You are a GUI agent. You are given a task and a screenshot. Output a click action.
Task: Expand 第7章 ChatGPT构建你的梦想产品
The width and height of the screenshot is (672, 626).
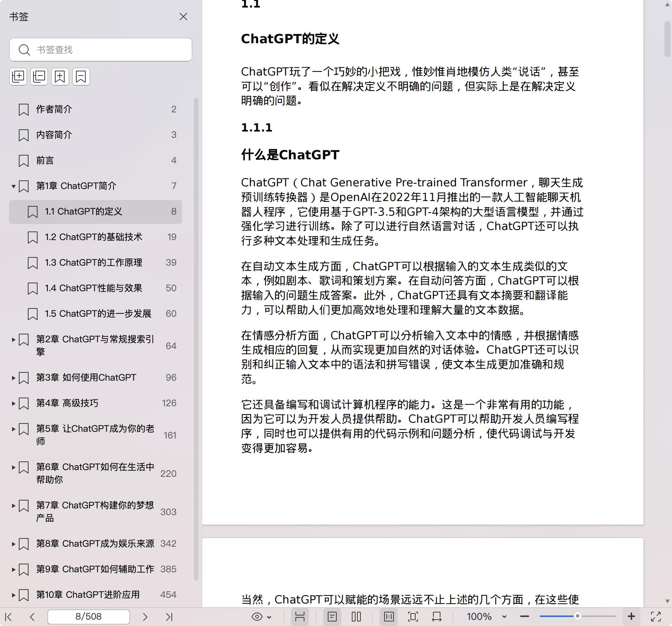[x=14, y=506]
